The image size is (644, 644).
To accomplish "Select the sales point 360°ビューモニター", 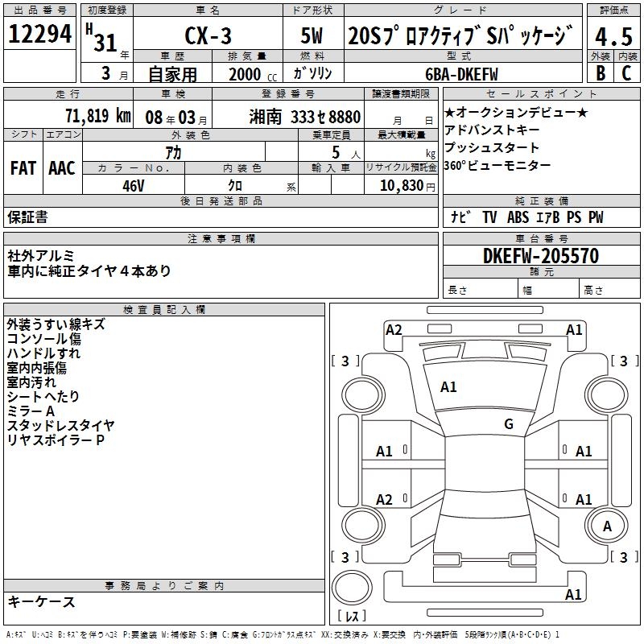I will tap(497, 166).
